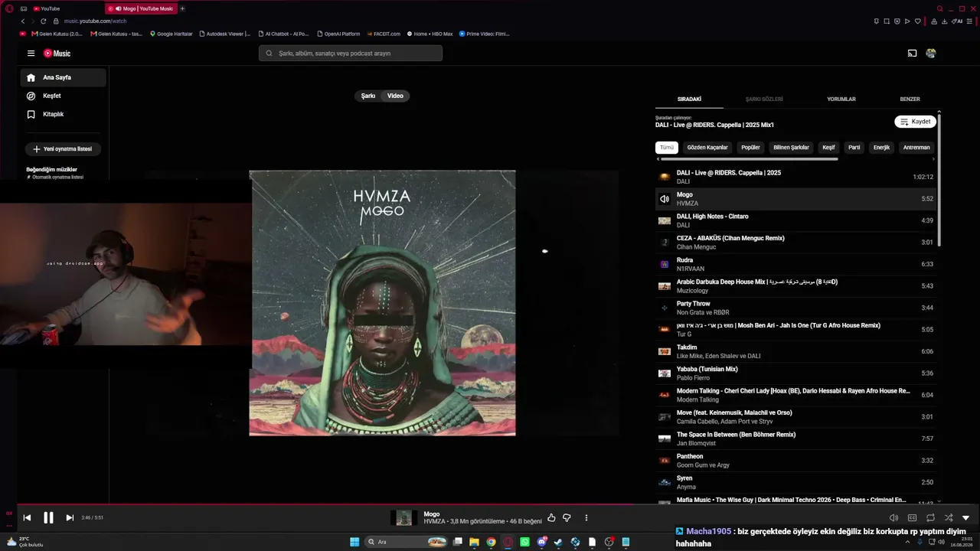This screenshot has height=551, width=980.
Task: Select the Antrenman filter chip
Action: [x=916, y=148]
